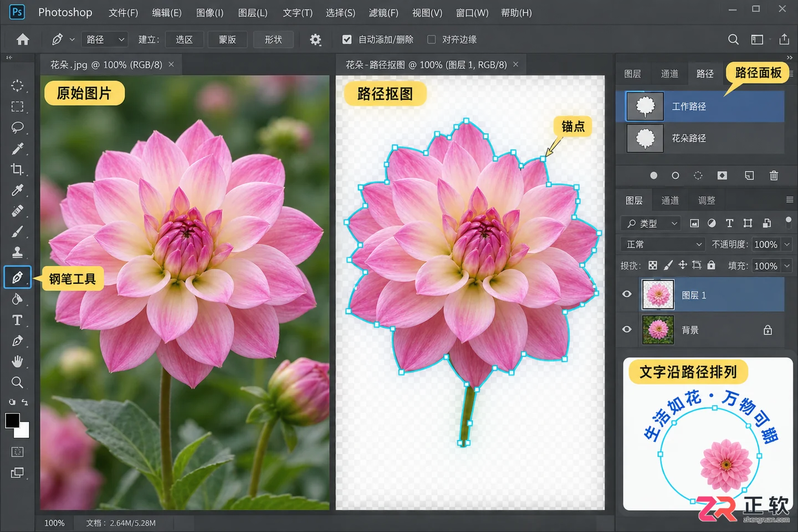The height and width of the screenshot is (532, 798).
Task: Change screen mode icon
Action: tap(17, 473)
